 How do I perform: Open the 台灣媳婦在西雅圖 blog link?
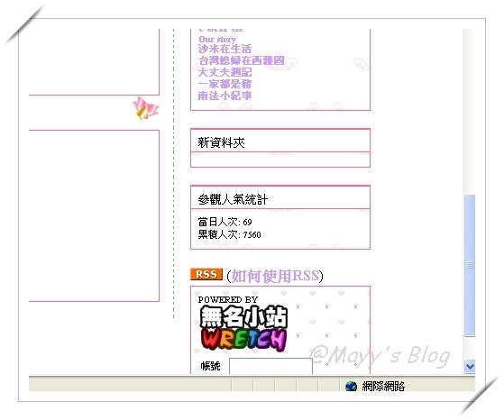(241, 60)
